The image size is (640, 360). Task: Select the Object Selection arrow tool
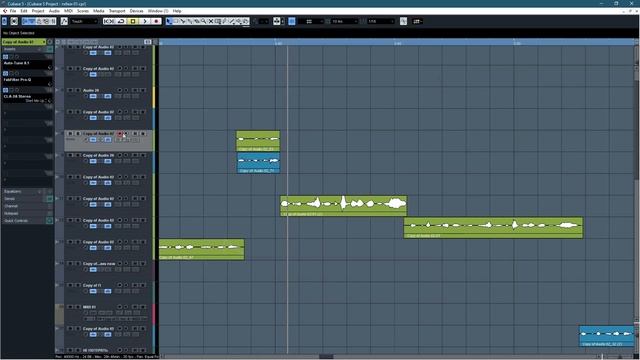[x=169, y=21]
